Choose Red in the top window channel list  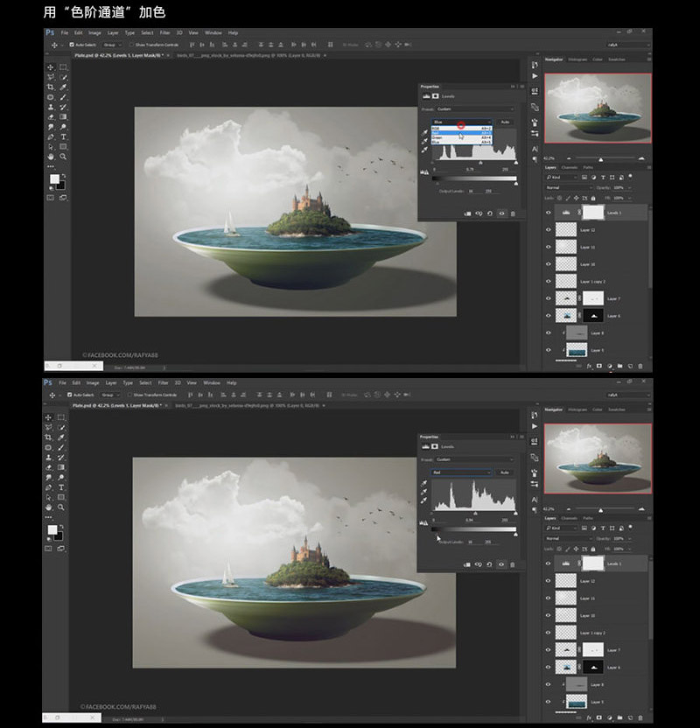461,133
